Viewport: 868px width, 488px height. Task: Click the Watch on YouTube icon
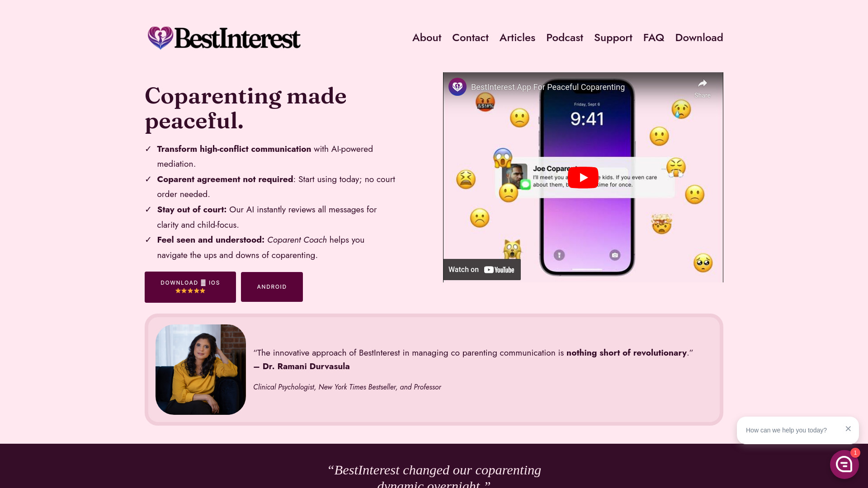(481, 269)
